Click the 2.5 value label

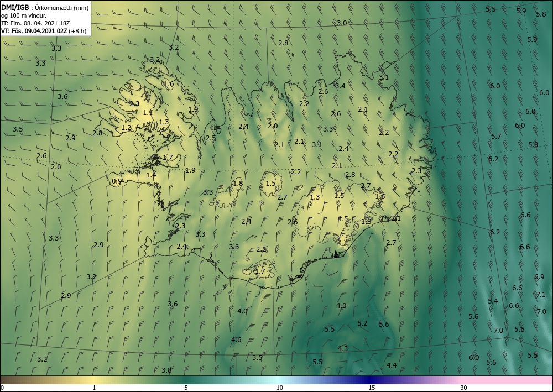click(x=211, y=138)
